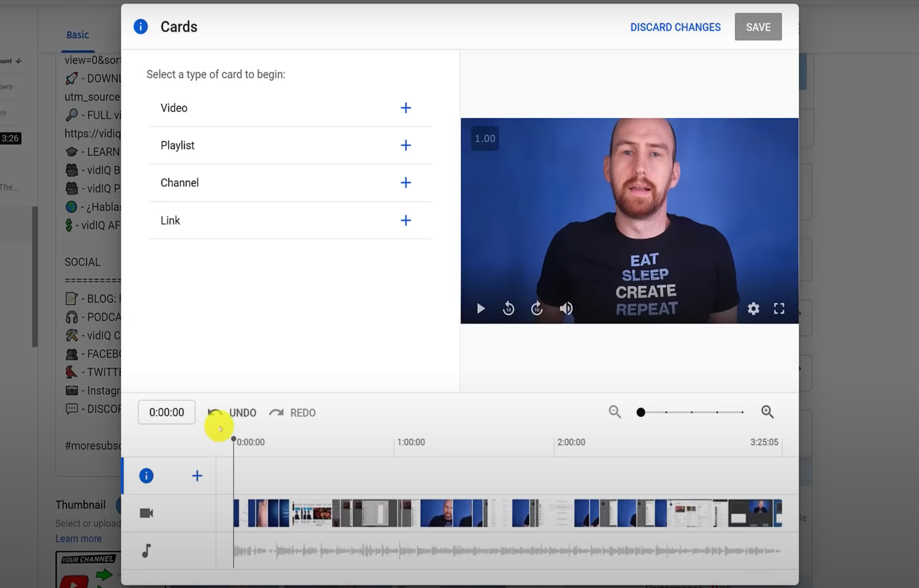Add a Video card

click(405, 108)
